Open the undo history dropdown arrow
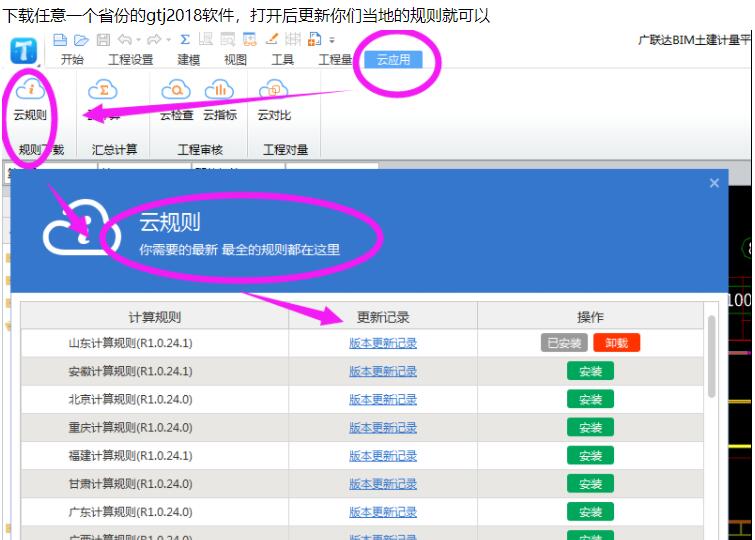Viewport: 755px width, 540px height. 138,40
